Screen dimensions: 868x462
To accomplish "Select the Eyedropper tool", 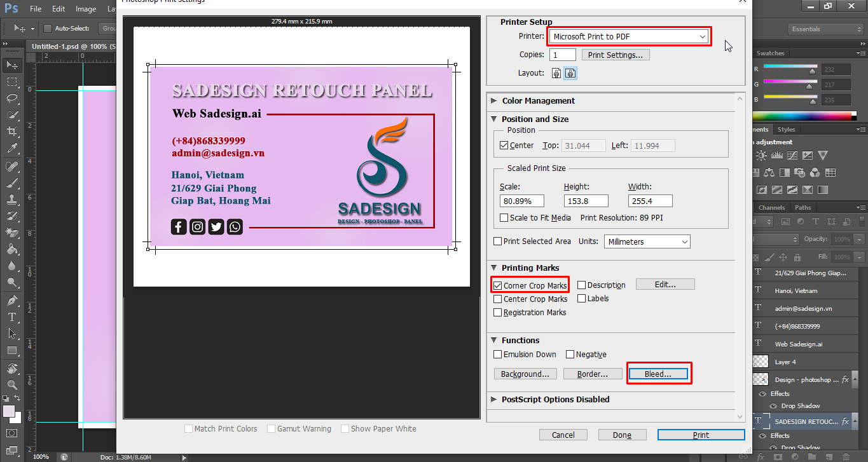I will pyautogui.click(x=12, y=148).
